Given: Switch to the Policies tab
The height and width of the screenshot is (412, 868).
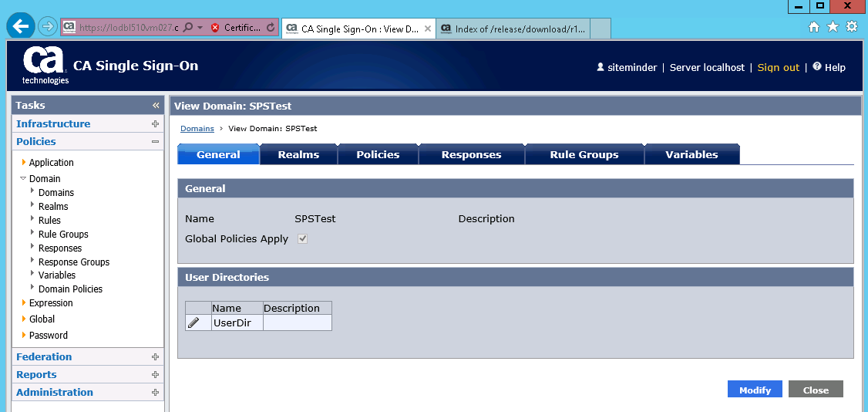Looking at the screenshot, I should click(x=378, y=154).
